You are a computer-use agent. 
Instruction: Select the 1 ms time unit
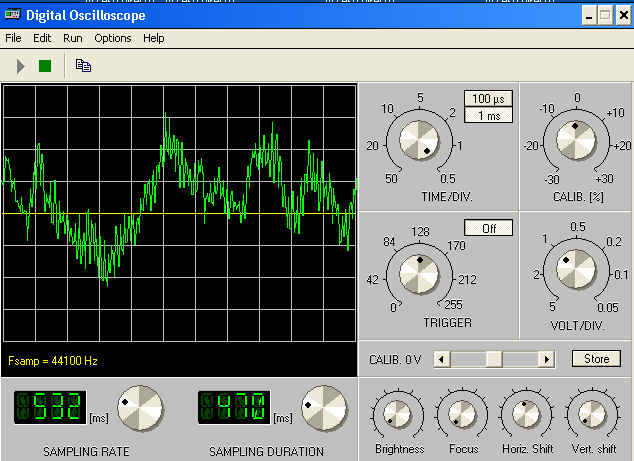tap(488, 115)
